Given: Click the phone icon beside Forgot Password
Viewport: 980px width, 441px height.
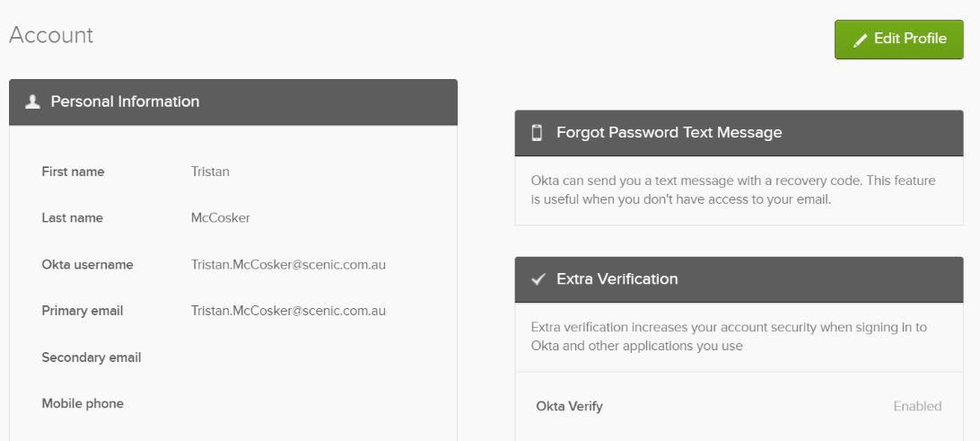Looking at the screenshot, I should click(x=537, y=133).
